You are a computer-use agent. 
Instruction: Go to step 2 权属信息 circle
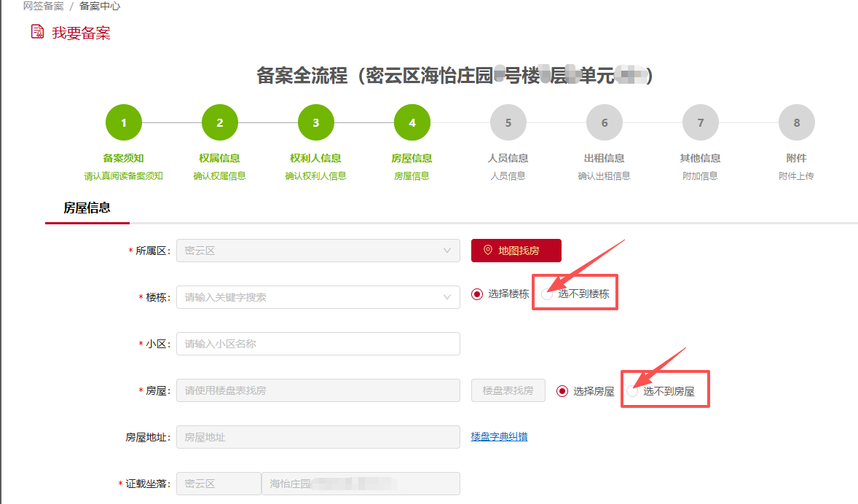coord(219,122)
